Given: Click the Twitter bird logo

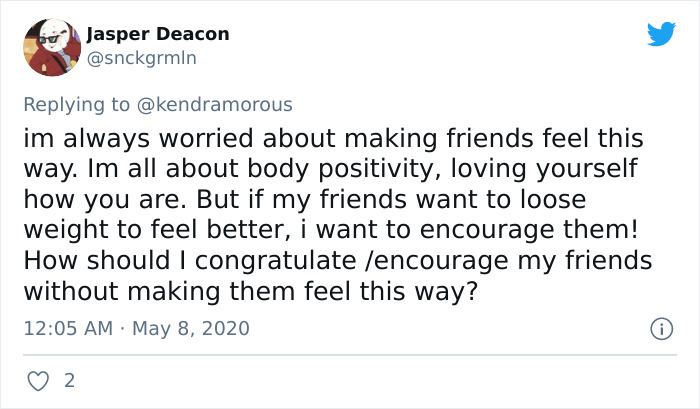Looking at the screenshot, I should click(x=661, y=35).
